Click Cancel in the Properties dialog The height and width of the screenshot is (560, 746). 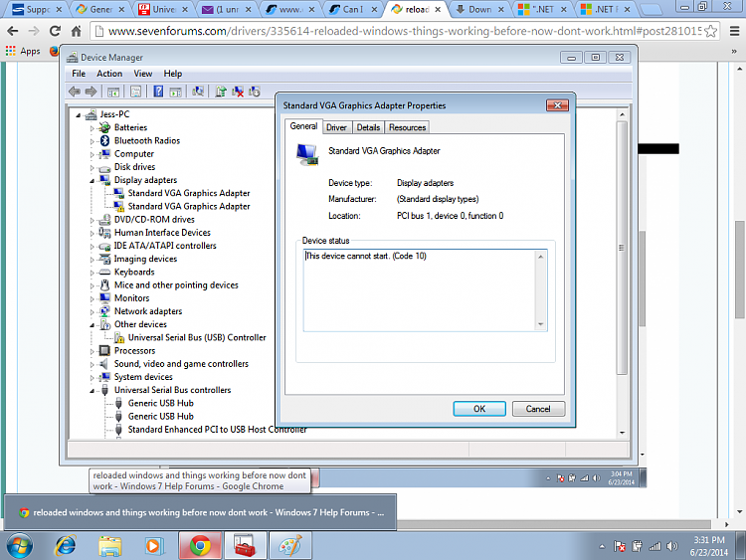pos(538,409)
